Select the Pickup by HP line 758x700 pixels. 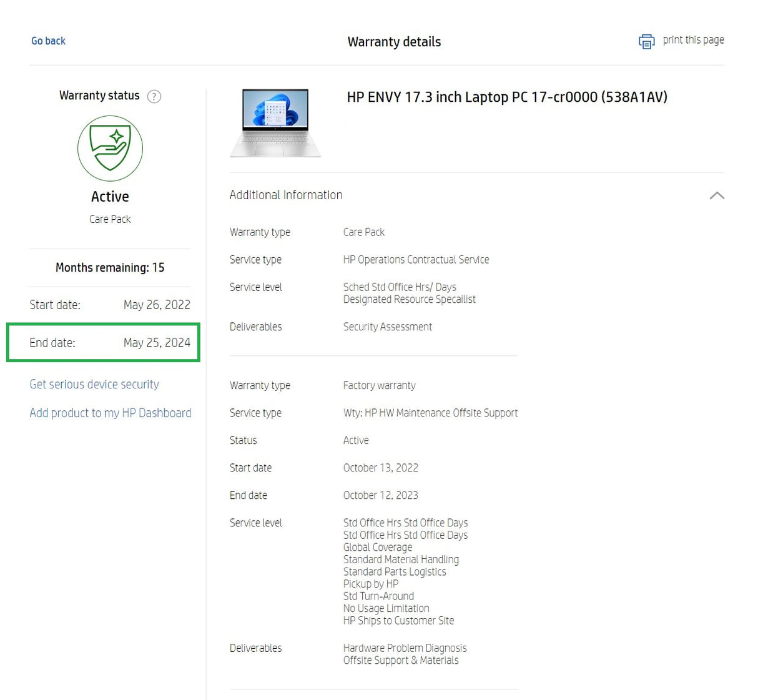[x=371, y=584]
